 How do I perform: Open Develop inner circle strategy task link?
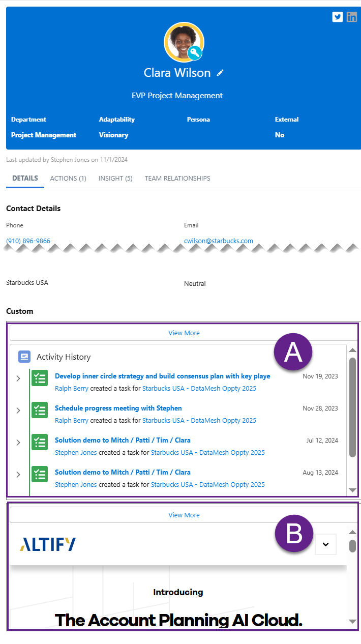pyautogui.click(x=162, y=376)
